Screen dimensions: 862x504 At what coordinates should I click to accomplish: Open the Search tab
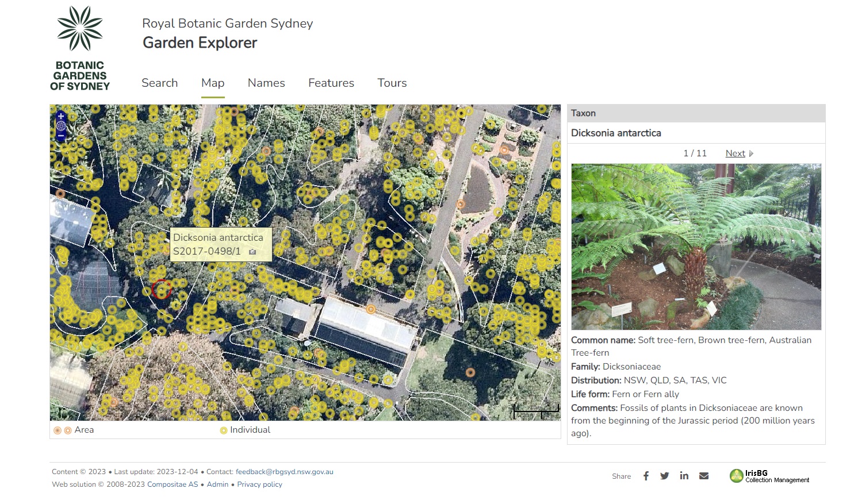click(159, 83)
